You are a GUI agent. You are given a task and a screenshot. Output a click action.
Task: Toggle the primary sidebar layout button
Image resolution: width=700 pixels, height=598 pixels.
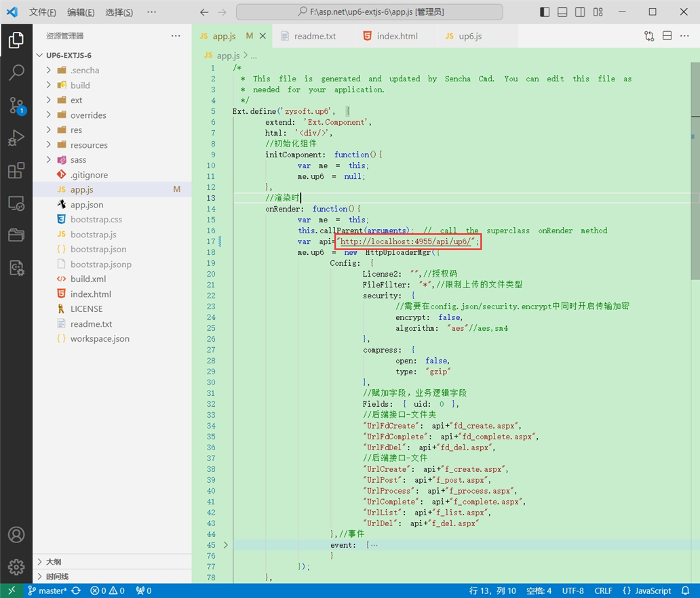[545, 12]
